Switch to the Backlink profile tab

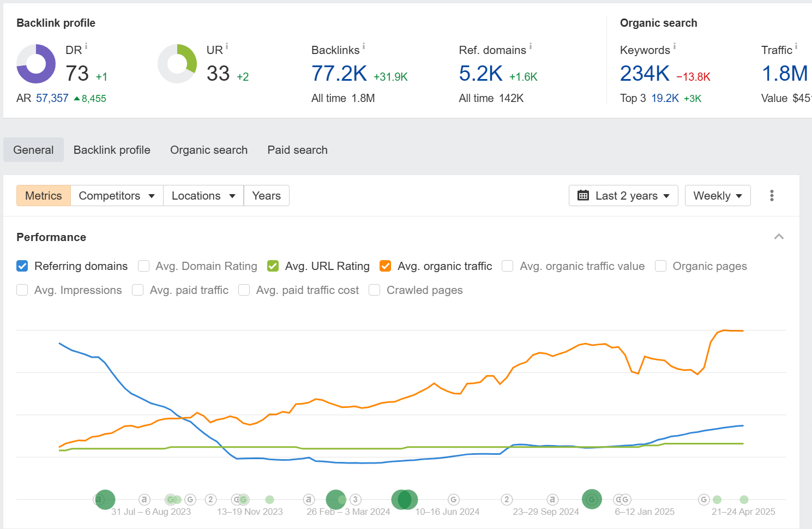(112, 150)
